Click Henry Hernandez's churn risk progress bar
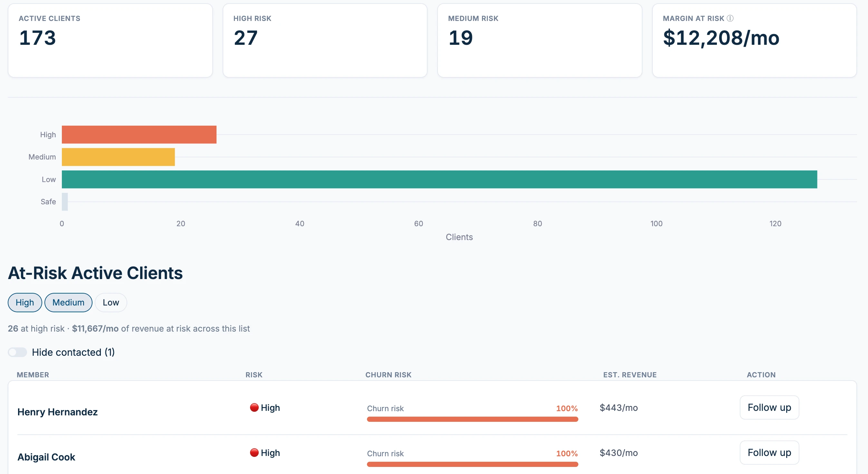The width and height of the screenshot is (868, 474). point(472,419)
